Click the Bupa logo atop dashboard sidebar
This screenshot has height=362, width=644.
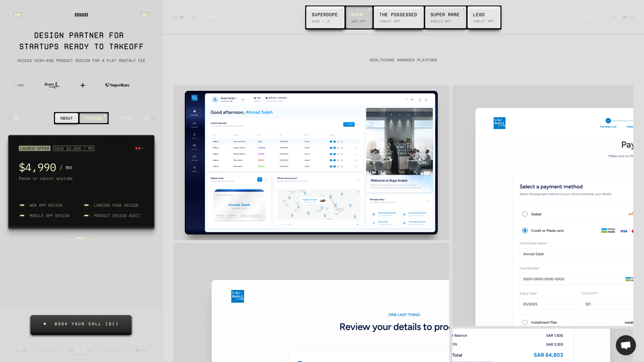click(194, 98)
